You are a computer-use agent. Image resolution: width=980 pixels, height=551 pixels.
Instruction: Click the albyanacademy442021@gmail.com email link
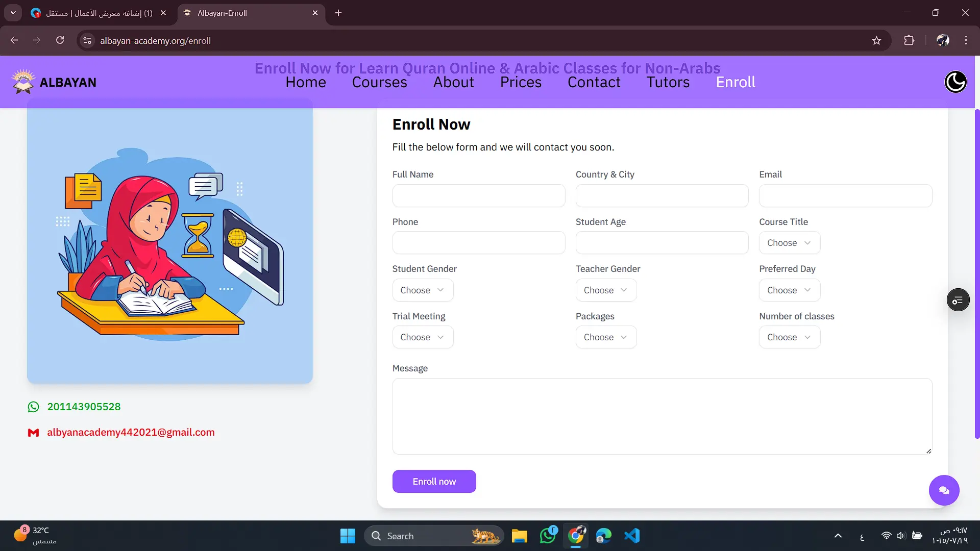coord(131,433)
